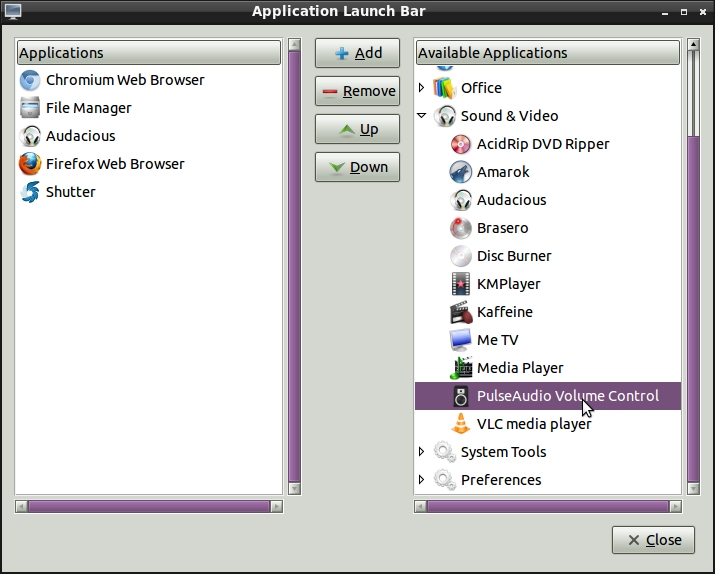
Task: Expand the System Tools category
Action: point(422,452)
